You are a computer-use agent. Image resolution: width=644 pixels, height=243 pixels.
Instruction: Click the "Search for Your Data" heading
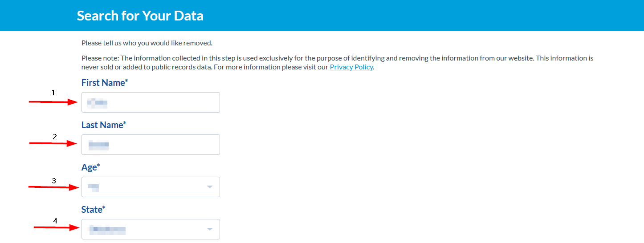140,16
